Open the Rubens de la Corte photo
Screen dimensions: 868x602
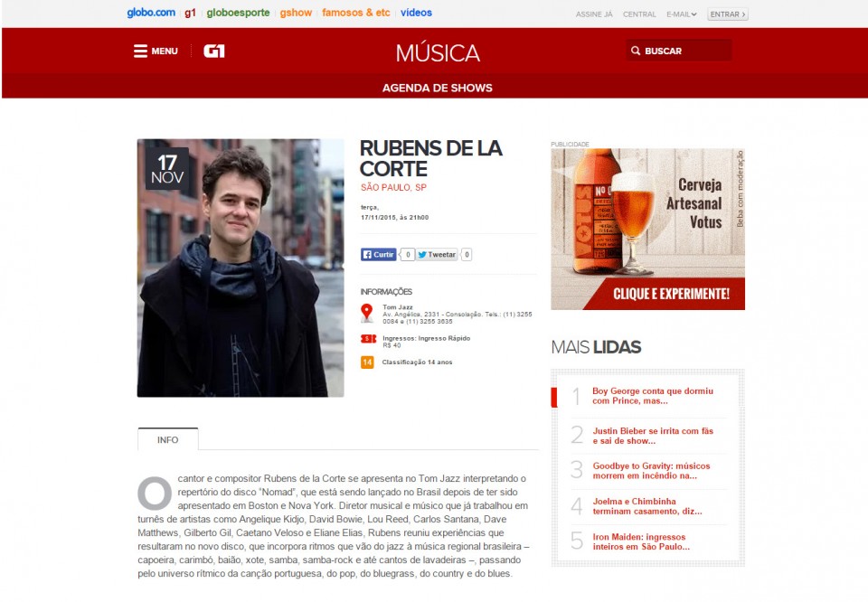[x=241, y=268]
